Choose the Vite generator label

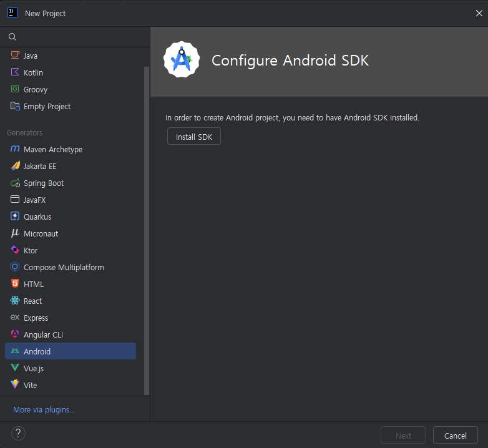point(30,385)
